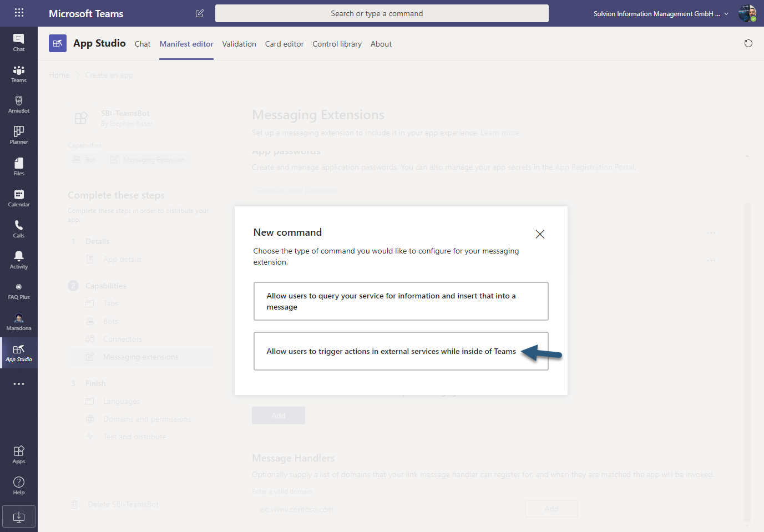Image resolution: width=764 pixels, height=532 pixels.
Task: Open the Apps store icon
Action: tap(19, 455)
